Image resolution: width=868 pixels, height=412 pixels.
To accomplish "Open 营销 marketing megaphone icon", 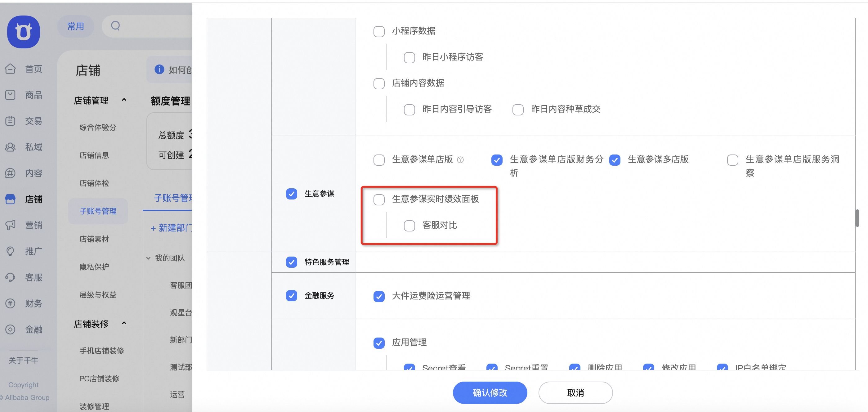I will pos(11,225).
